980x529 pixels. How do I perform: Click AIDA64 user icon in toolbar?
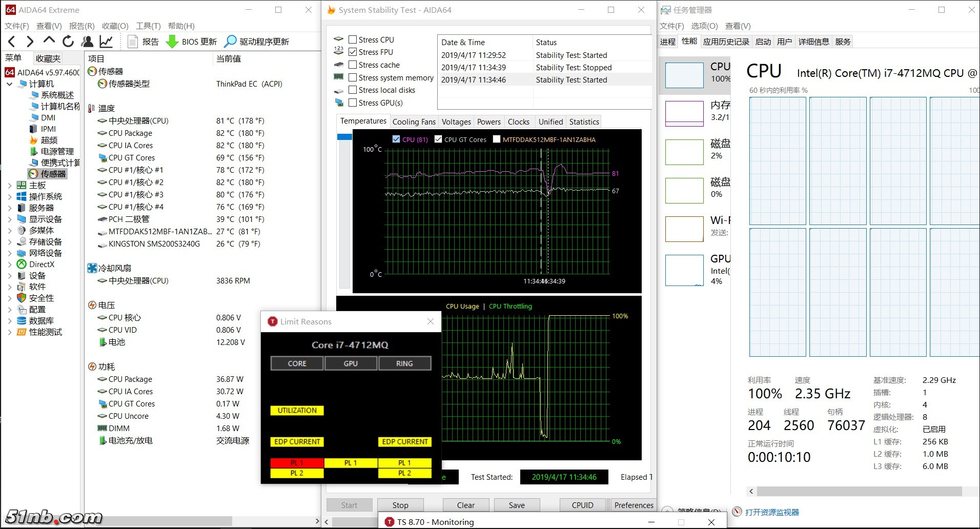point(88,42)
